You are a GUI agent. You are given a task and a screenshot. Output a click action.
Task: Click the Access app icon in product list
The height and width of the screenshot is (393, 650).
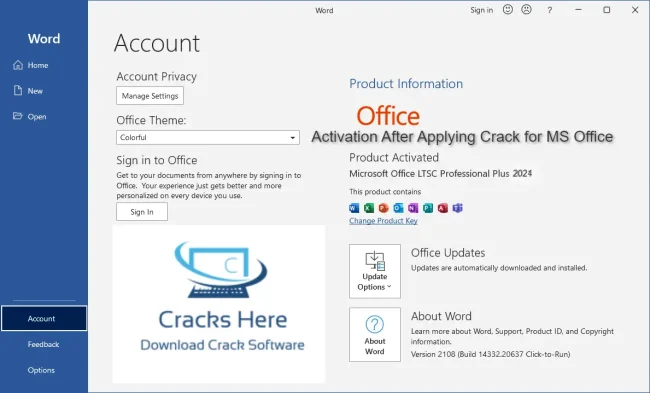(x=443, y=208)
